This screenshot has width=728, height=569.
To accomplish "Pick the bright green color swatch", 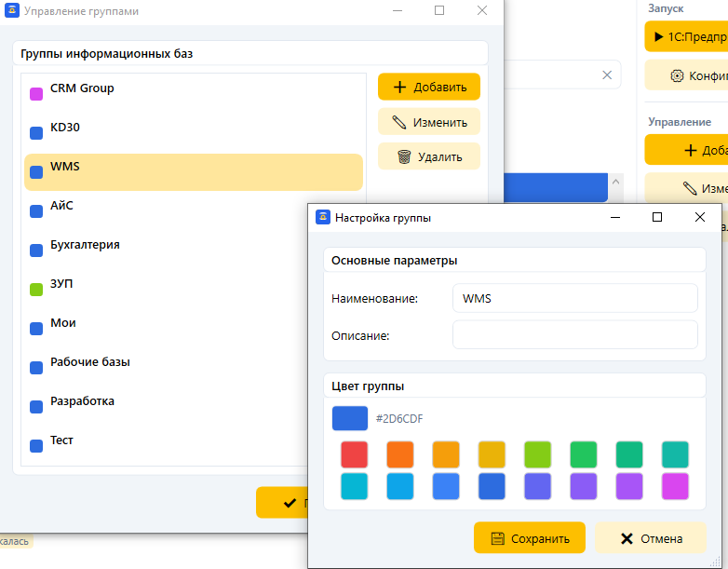I will click(584, 454).
